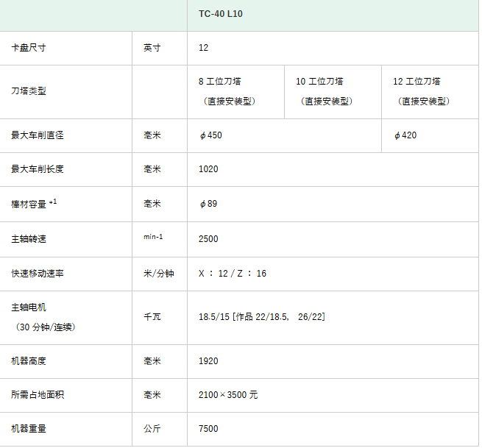Click the 英寸 unit cell
The image size is (482, 448).
click(x=152, y=48)
